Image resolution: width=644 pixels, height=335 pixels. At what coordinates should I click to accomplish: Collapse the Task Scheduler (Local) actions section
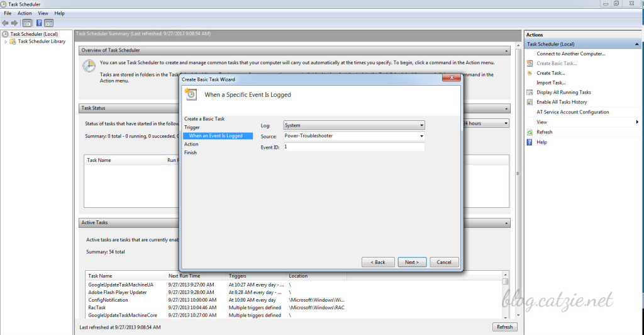[x=637, y=45]
